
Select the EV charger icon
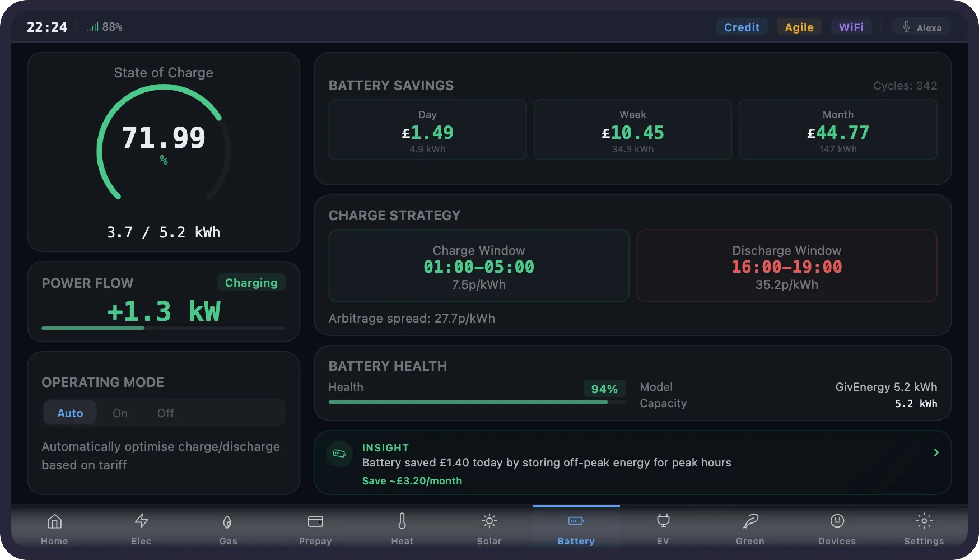click(x=663, y=527)
